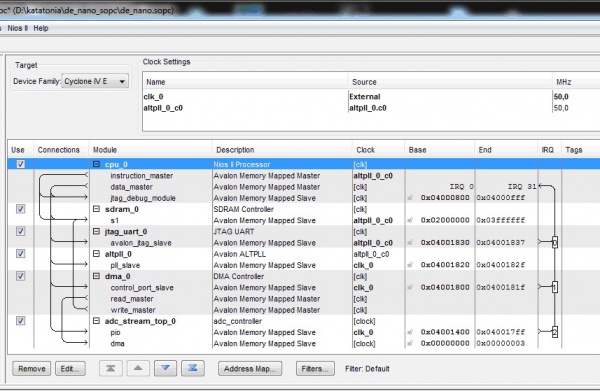600x391 pixels.
Task: Open the Help menu
Action: 41,28
